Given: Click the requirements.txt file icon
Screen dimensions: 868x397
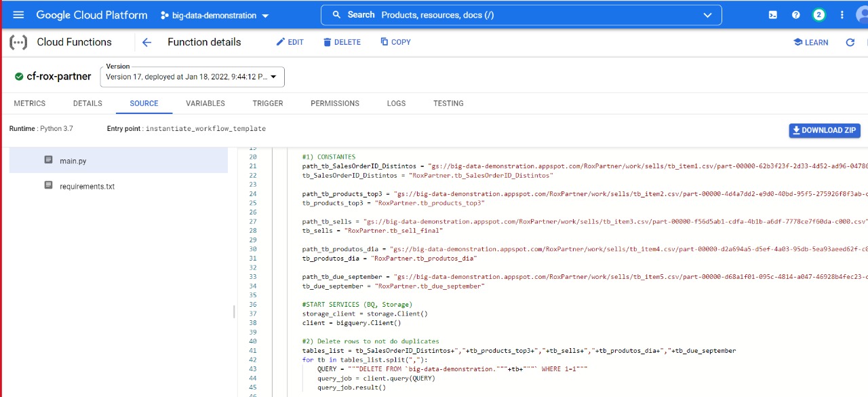Looking at the screenshot, I should 48,185.
